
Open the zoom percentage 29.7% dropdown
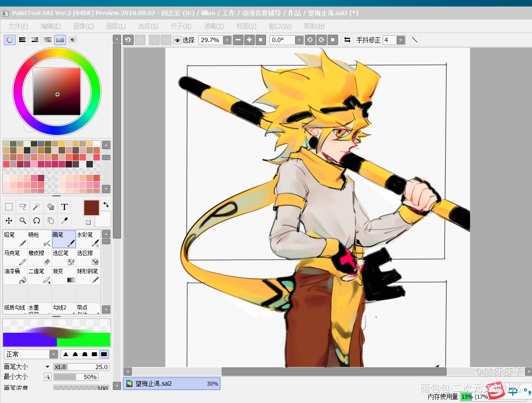[227, 40]
